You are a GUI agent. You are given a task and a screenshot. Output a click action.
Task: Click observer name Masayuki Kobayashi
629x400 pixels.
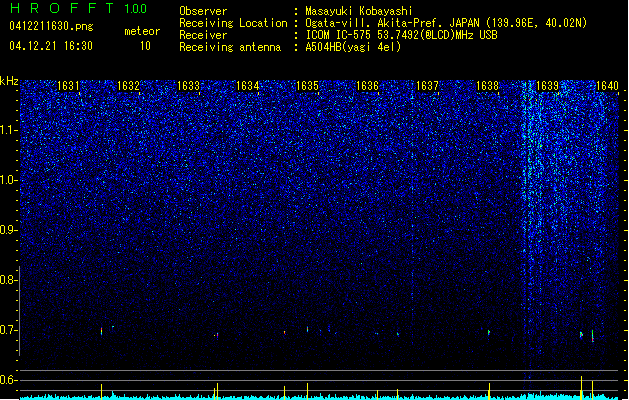(359, 11)
